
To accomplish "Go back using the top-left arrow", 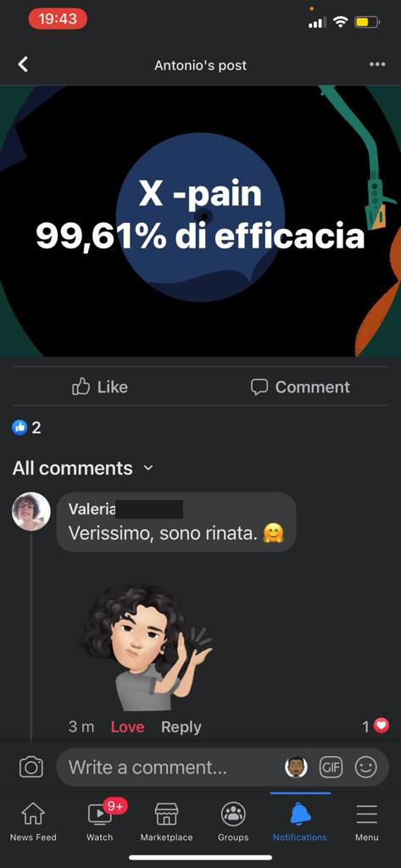I will (23, 64).
